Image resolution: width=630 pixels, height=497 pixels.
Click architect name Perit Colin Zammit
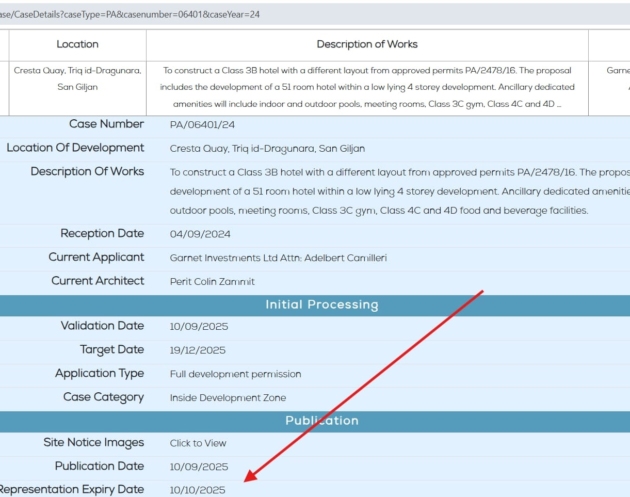(x=212, y=282)
